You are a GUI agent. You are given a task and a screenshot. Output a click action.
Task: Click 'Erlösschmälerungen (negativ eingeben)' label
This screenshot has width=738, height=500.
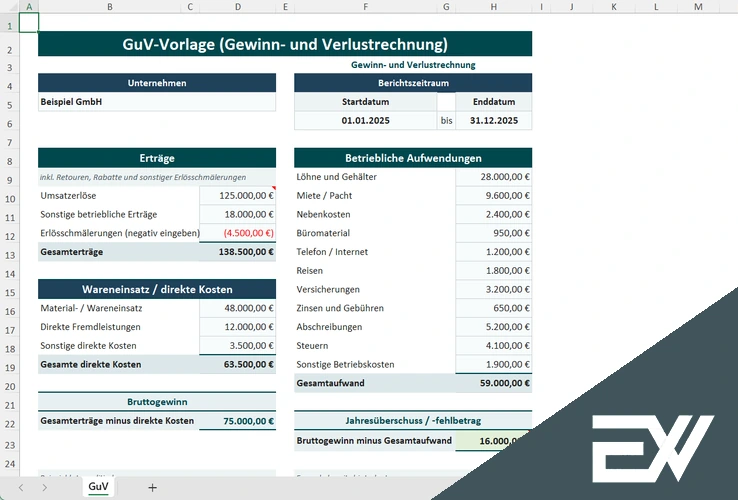[x=120, y=233]
